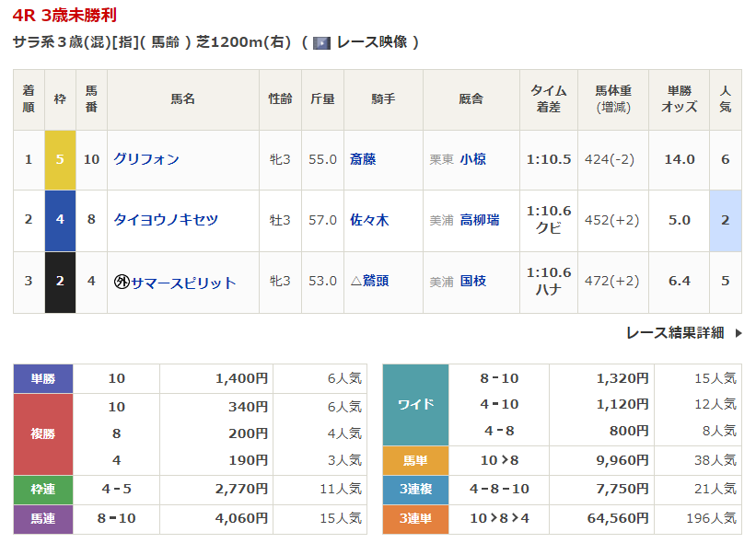This screenshot has height=543, width=756.
Task: Open the レース映像 link
Action: point(371,42)
